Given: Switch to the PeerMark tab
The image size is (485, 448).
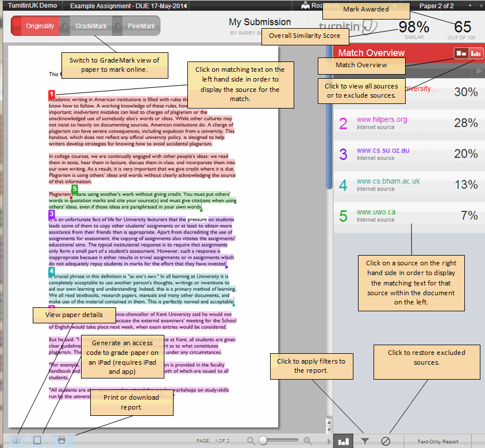Looking at the screenshot, I should coord(141,26).
